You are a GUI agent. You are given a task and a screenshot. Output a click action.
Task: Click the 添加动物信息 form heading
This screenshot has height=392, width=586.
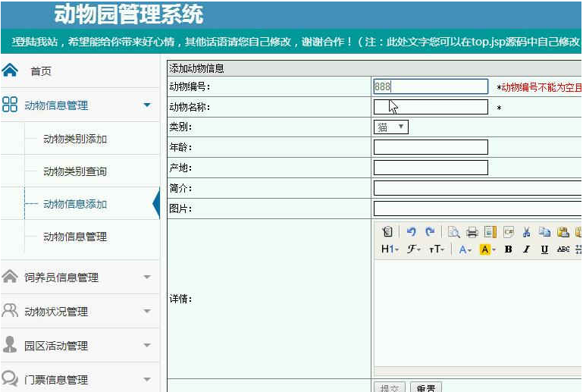196,68
